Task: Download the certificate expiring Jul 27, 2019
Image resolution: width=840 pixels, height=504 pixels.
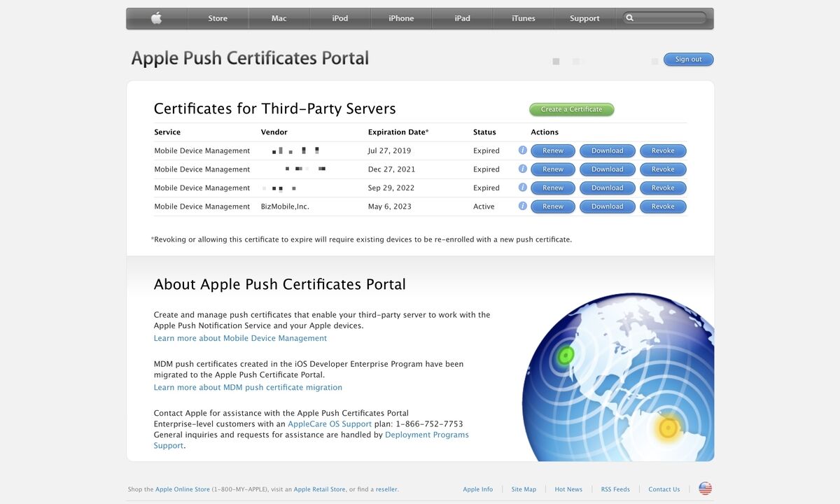Action: tap(608, 150)
